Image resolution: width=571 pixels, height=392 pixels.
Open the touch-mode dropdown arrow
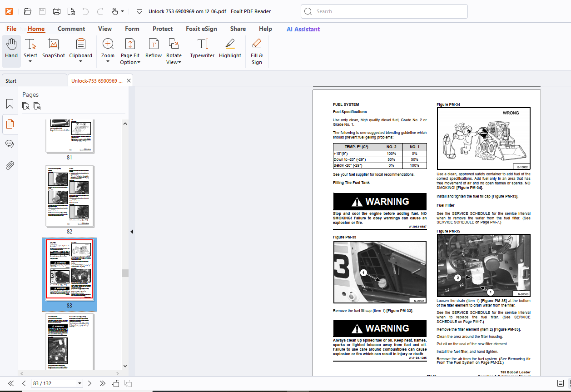pos(122,11)
